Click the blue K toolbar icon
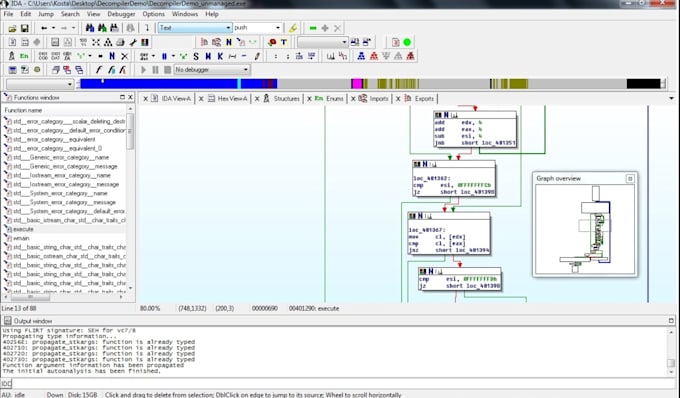 coord(220,56)
